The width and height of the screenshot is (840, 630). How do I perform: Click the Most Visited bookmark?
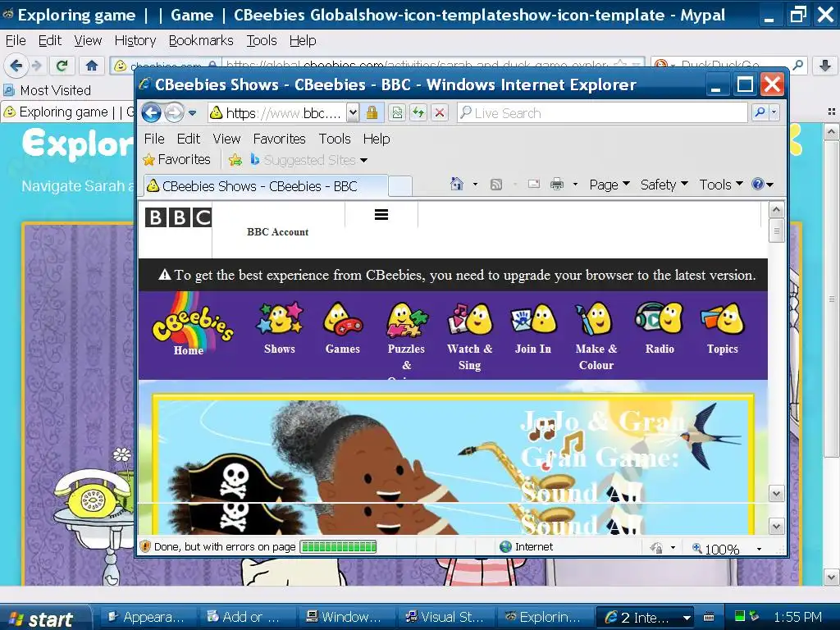[47, 90]
